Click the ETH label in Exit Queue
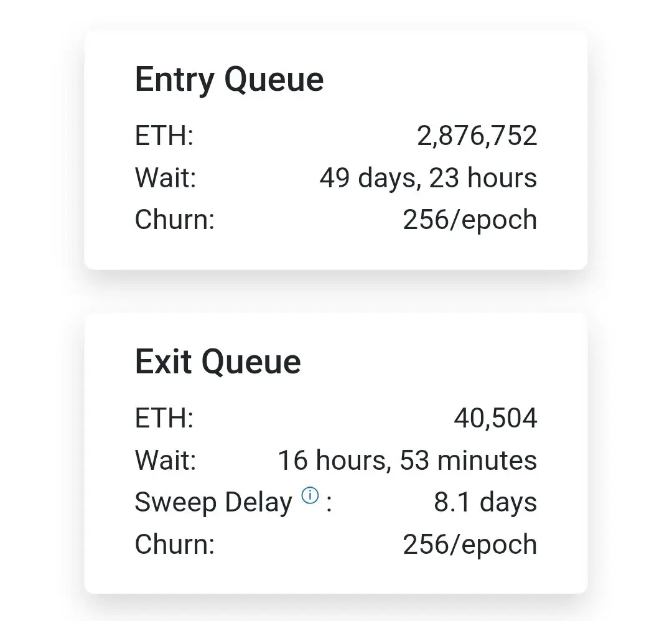Viewport: 672px width, 621px height. (164, 418)
